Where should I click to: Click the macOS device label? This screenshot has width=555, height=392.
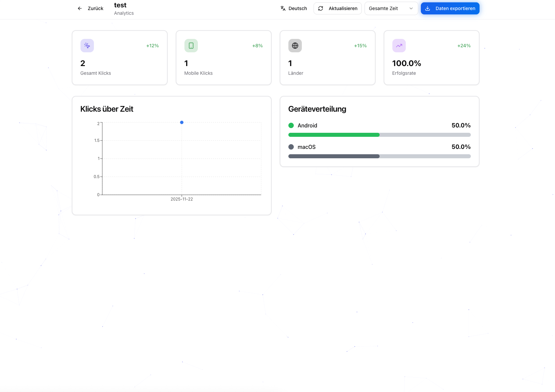[x=307, y=147]
